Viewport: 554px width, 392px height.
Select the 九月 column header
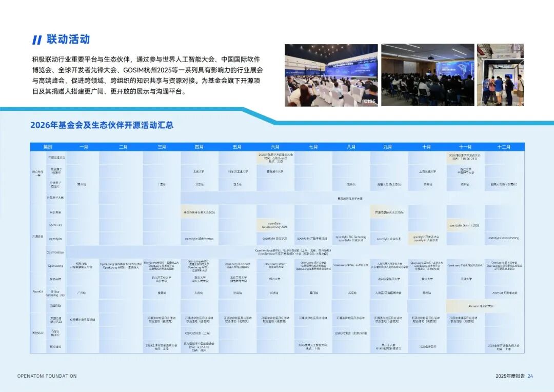[388, 147]
